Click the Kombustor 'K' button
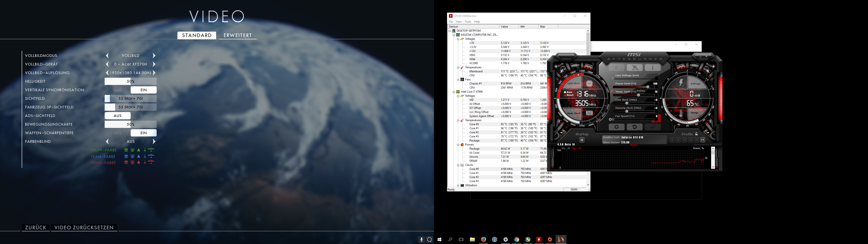Viewport: 868px width, 244px height. point(617,68)
